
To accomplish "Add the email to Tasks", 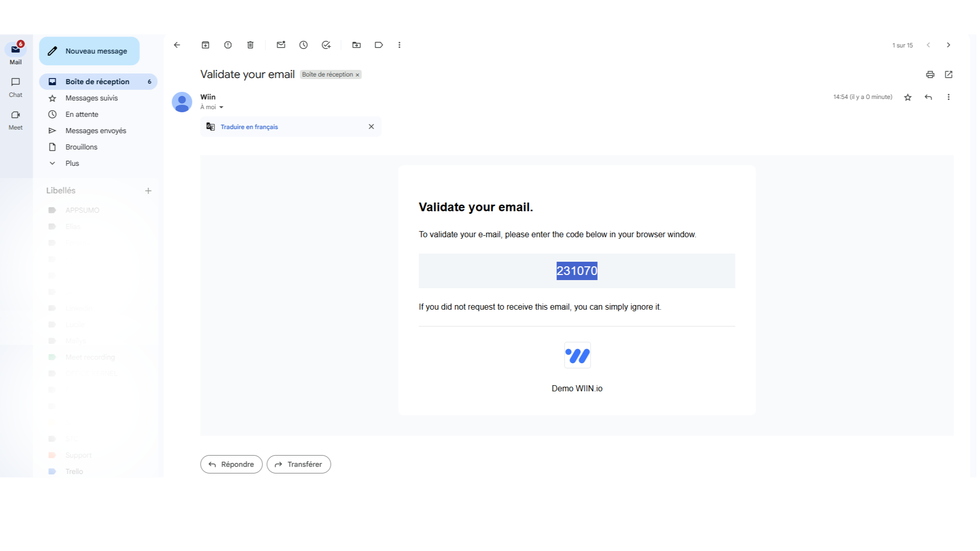I will 326,45.
